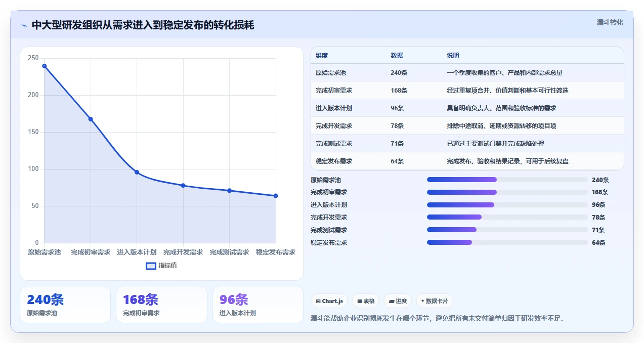Toggle the 指标值 legend color box
644x343 pixels.
pyautogui.click(x=151, y=266)
